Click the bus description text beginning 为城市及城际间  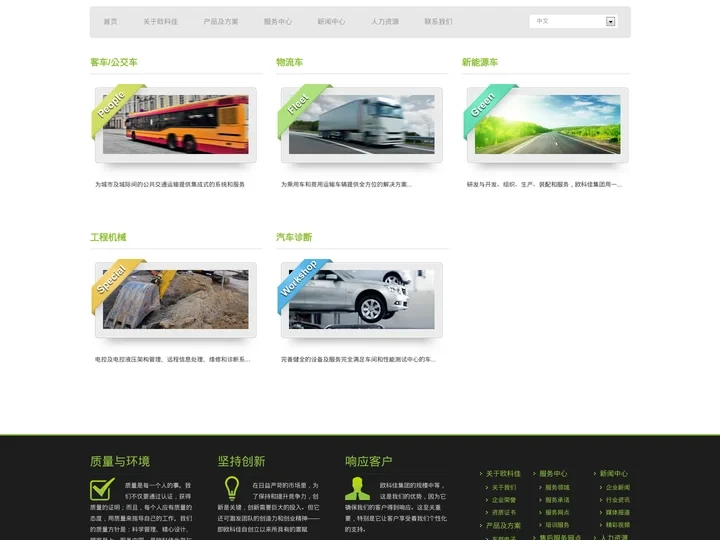pyautogui.click(x=170, y=184)
